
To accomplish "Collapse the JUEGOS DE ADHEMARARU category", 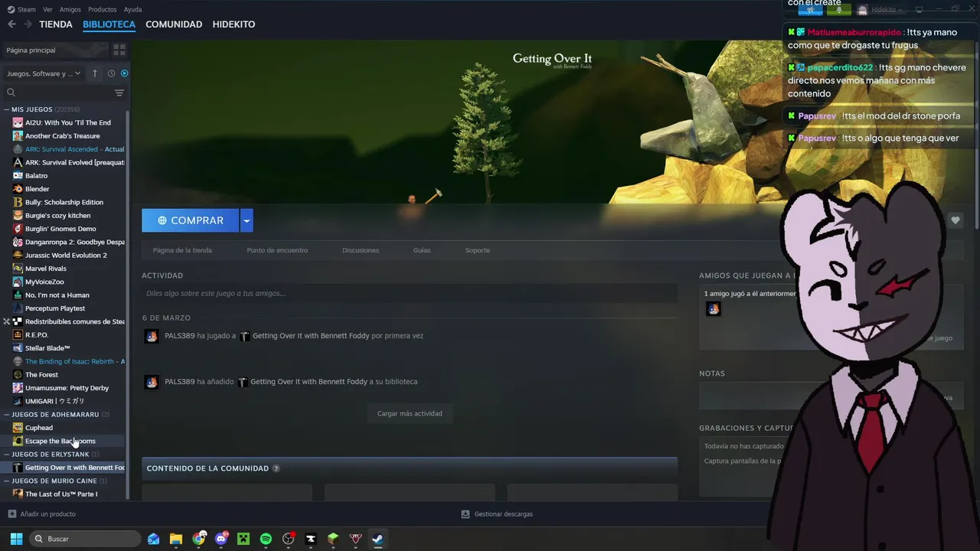I will click(x=7, y=414).
